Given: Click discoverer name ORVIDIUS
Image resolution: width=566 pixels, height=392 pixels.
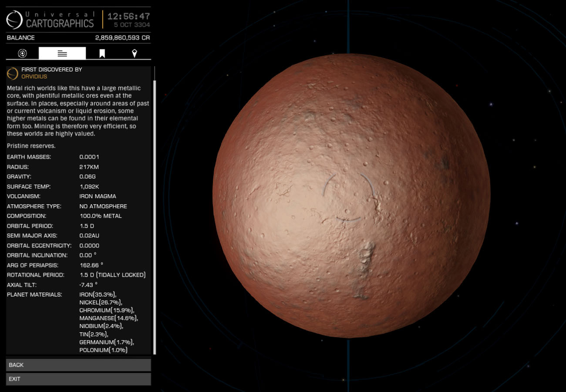Looking at the screenshot, I should pos(34,77).
